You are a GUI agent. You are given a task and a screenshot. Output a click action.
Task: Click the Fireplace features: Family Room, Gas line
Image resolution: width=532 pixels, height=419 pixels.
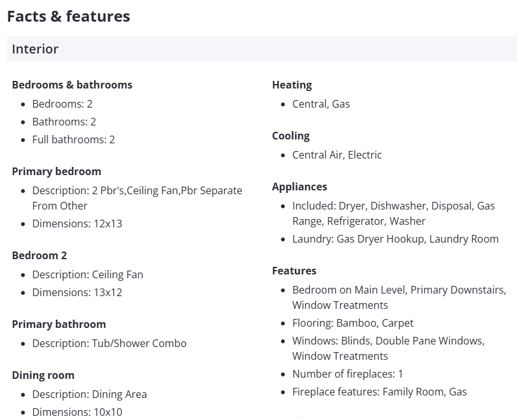click(379, 392)
